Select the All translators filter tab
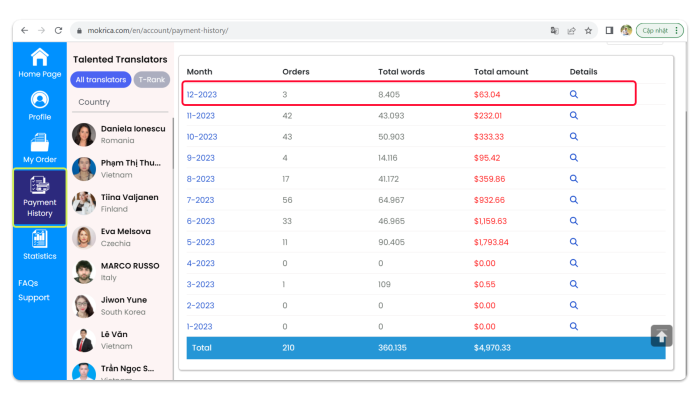The width and height of the screenshot is (700, 400). pyautogui.click(x=101, y=80)
